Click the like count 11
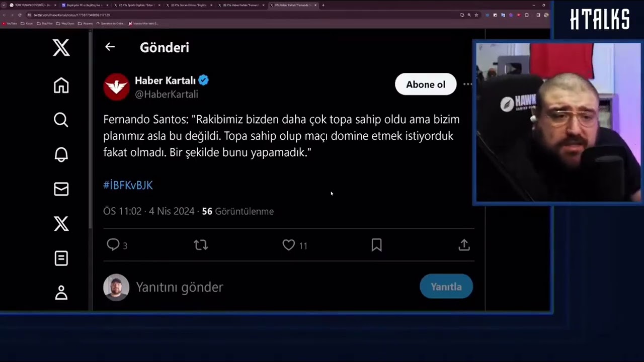Screen dimensions: 644x362 303,246
